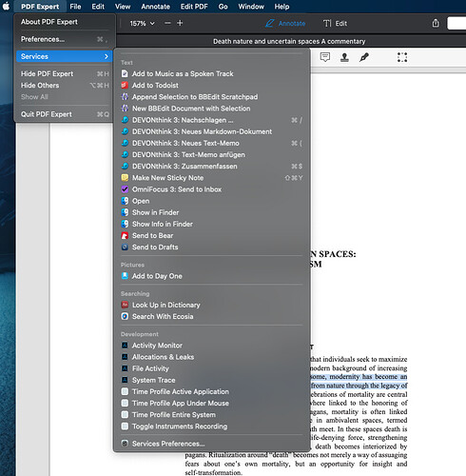The image size is (466, 476).
Task: Choose Add to Music as a Spoken Track
Action: [212, 74]
